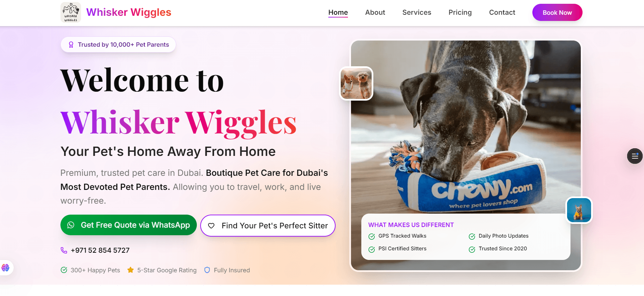The height and width of the screenshot is (296, 644).
Task: Click the Whisker Wiggles logo image
Action: tap(71, 12)
